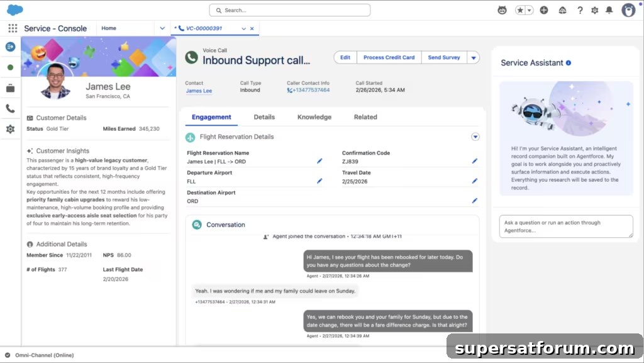Open the user profile avatar menu
Screen dimensions: 644x363
click(x=628, y=10)
